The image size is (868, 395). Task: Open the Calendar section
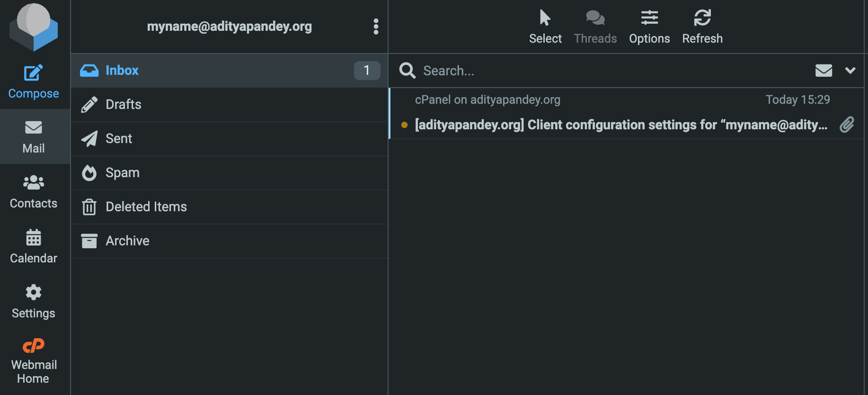(x=34, y=247)
